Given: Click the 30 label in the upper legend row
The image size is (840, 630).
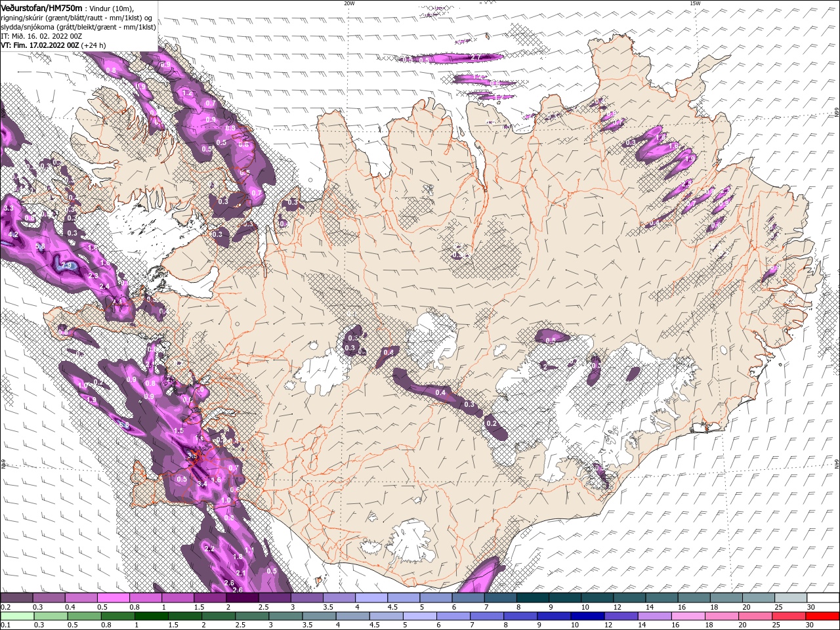Looking at the screenshot, I should click(x=811, y=607).
